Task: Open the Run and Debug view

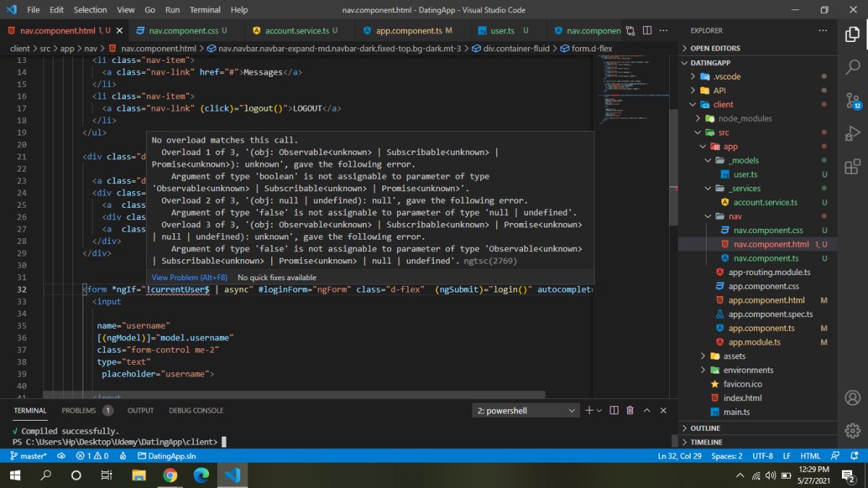Action: (x=852, y=134)
